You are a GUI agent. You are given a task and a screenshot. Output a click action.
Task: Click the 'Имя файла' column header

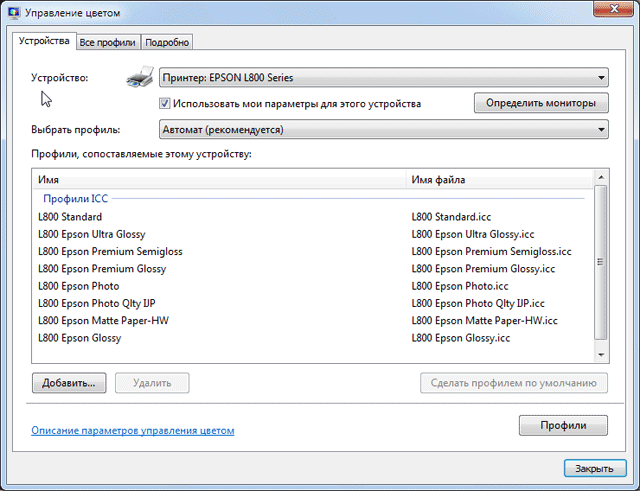[499, 180]
